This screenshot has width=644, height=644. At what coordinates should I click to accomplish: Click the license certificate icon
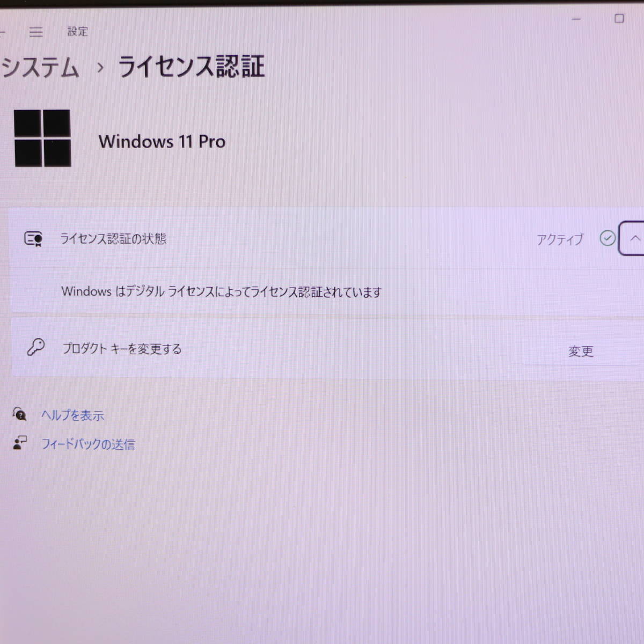pos(34,239)
